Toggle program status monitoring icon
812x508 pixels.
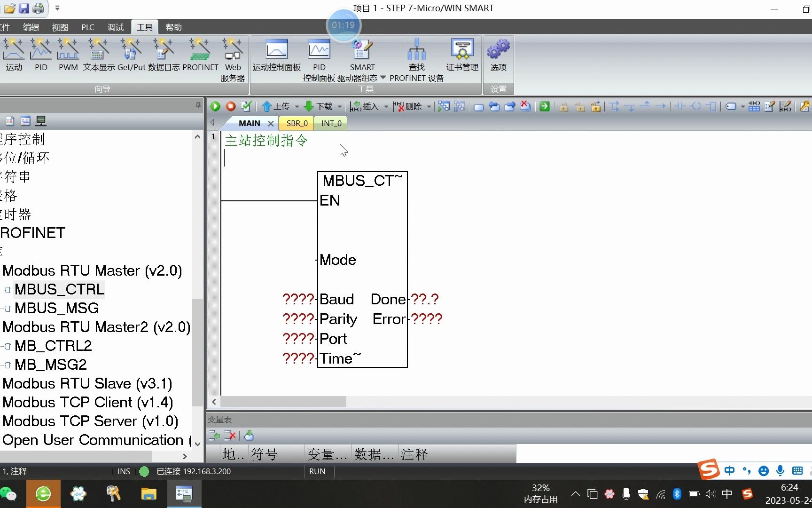pos(444,106)
